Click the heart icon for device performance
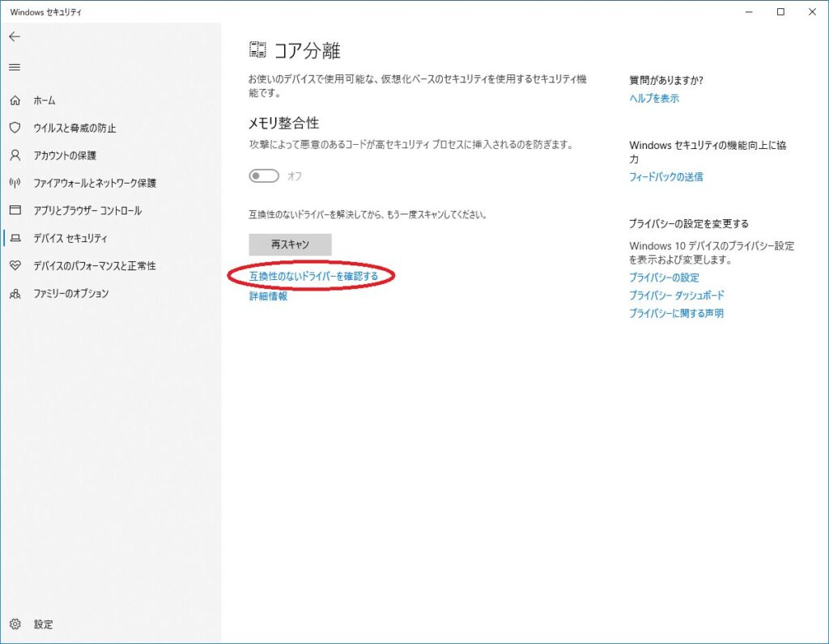 coord(15,265)
